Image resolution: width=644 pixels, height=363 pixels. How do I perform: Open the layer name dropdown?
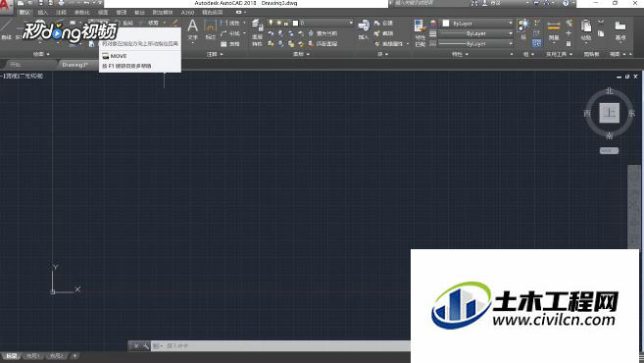click(x=311, y=23)
